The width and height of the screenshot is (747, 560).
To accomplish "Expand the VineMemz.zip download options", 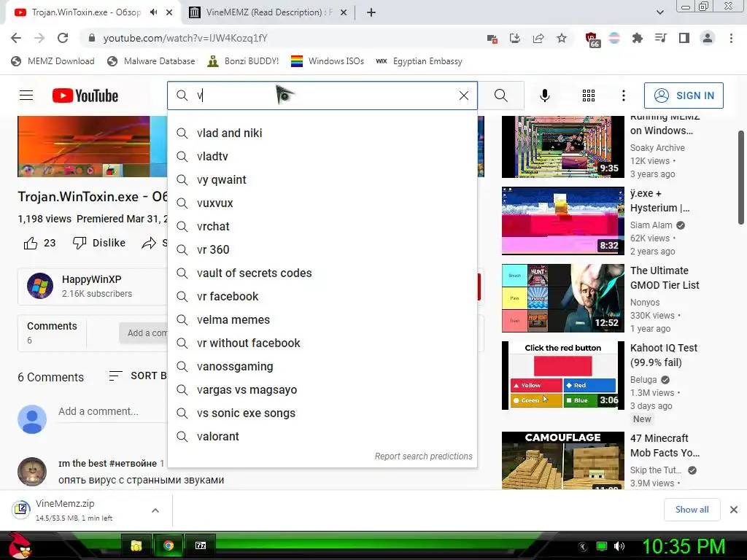I will coord(155,510).
